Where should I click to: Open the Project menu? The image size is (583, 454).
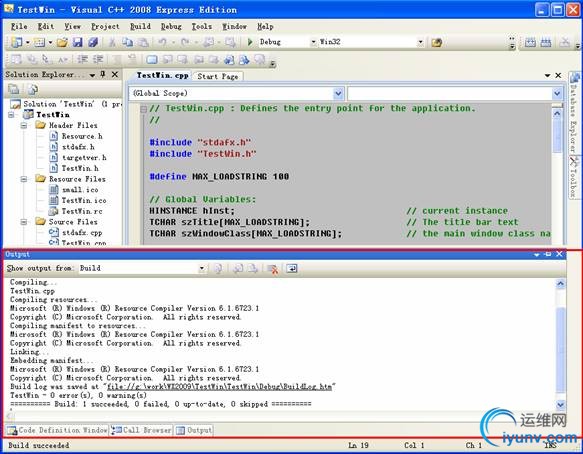coord(105,26)
